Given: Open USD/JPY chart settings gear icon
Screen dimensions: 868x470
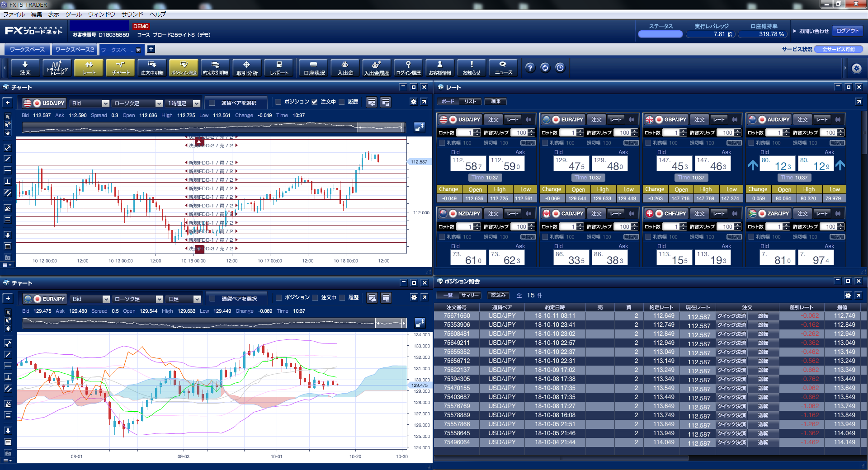Looking at the screenshot, I should point(413,102).
